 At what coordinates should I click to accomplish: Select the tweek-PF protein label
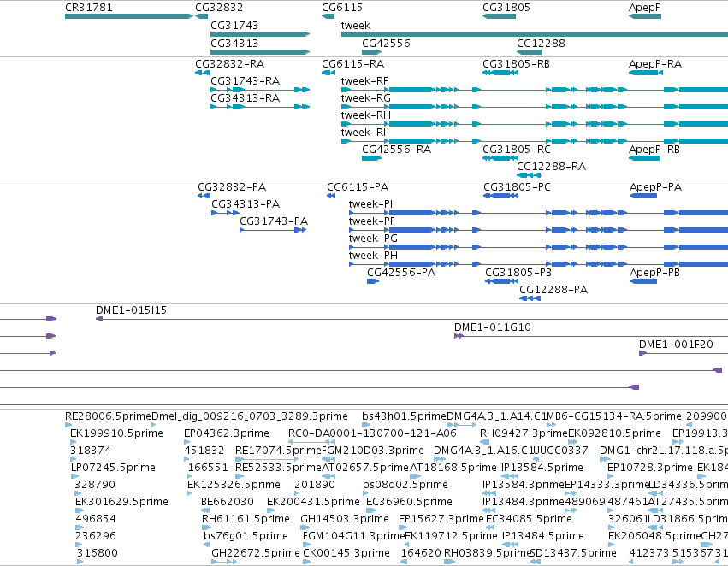371,221
